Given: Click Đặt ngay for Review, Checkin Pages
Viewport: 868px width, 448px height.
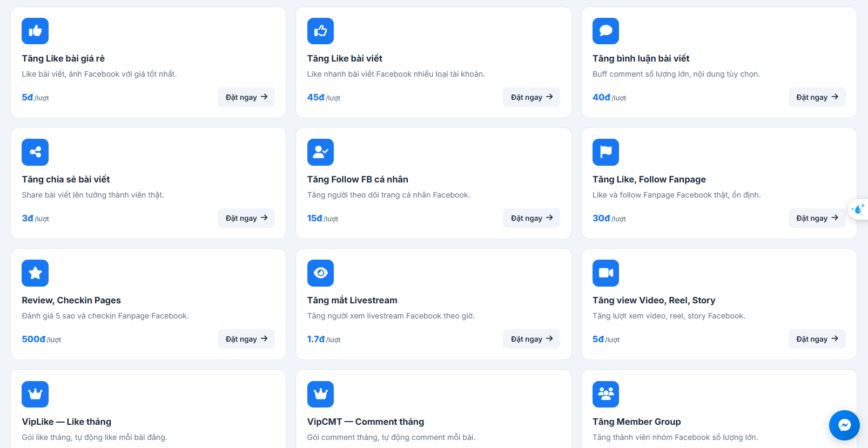Looking at the screenshot, I should pyautogui.click(x=246, y=339).
